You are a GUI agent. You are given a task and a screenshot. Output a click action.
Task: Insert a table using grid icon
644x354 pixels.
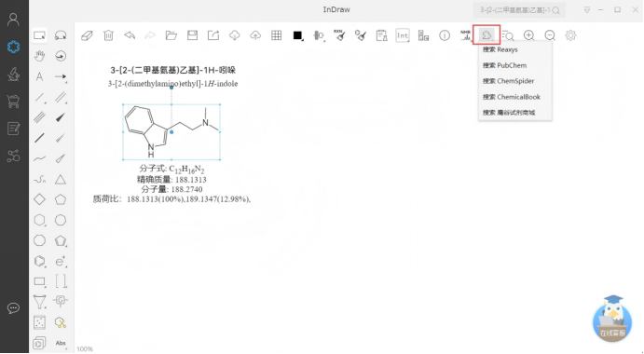pos(277,35)
